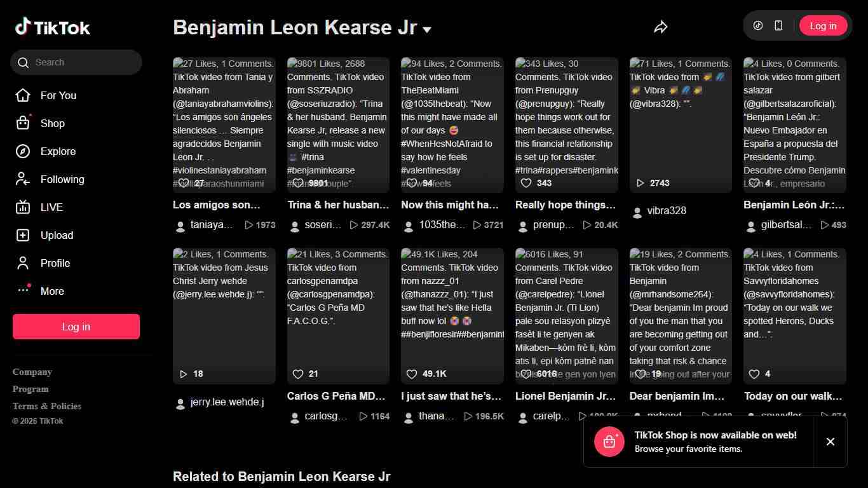Click the share arrow near the page title

(x=661, y=27)
